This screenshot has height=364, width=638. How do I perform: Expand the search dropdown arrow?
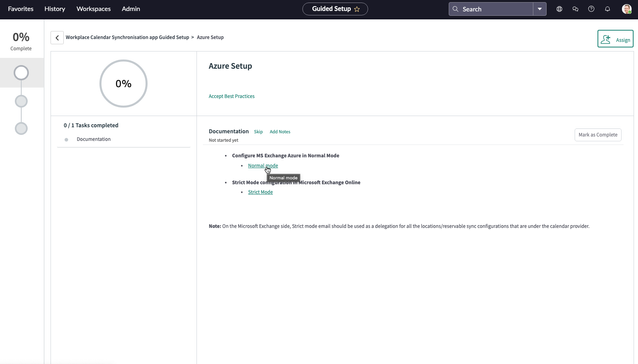click(x=540, y=9)
